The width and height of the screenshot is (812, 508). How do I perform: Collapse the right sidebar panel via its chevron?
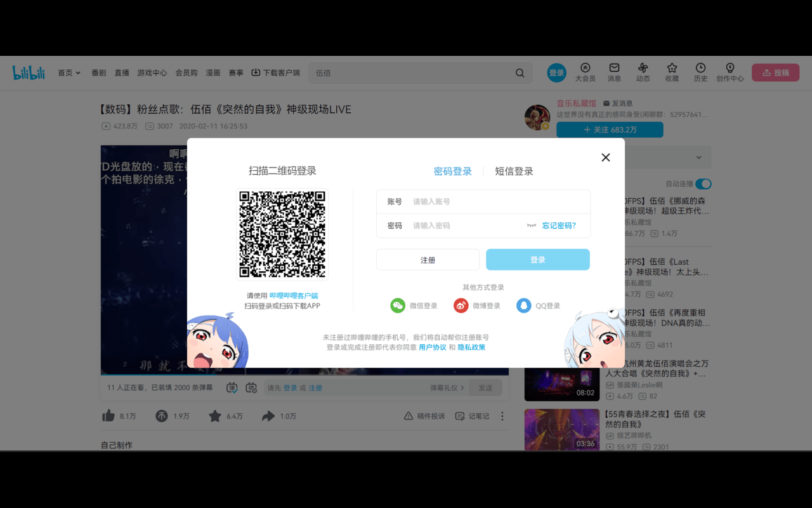698,157
